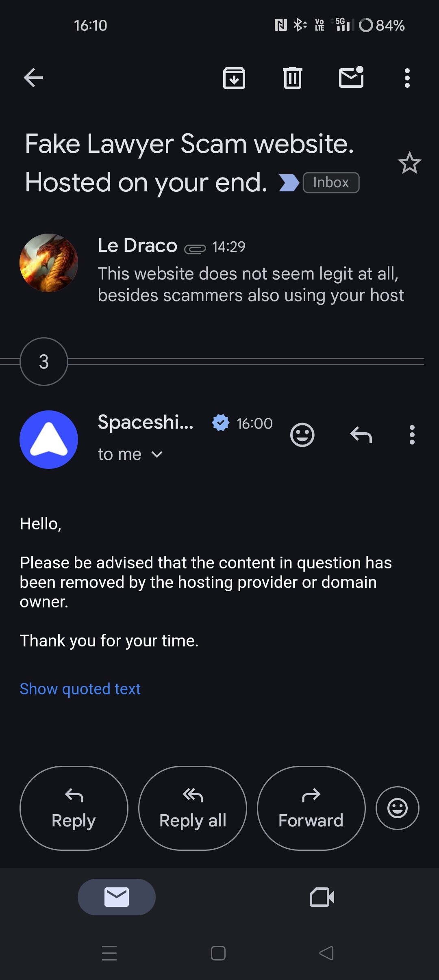Tap the round emoji reaction button at bottom
The height and width of the screenshot is (980, 439).
[397, 808]
